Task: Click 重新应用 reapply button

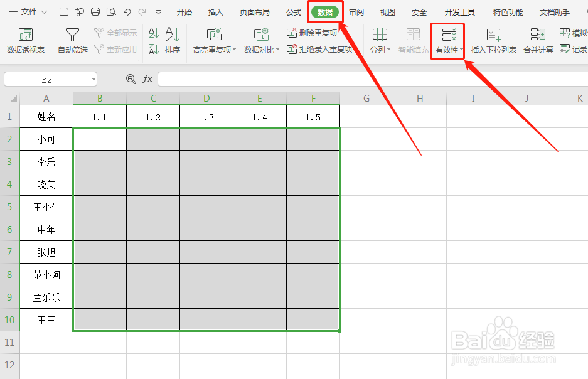Action: pos(115,49)
